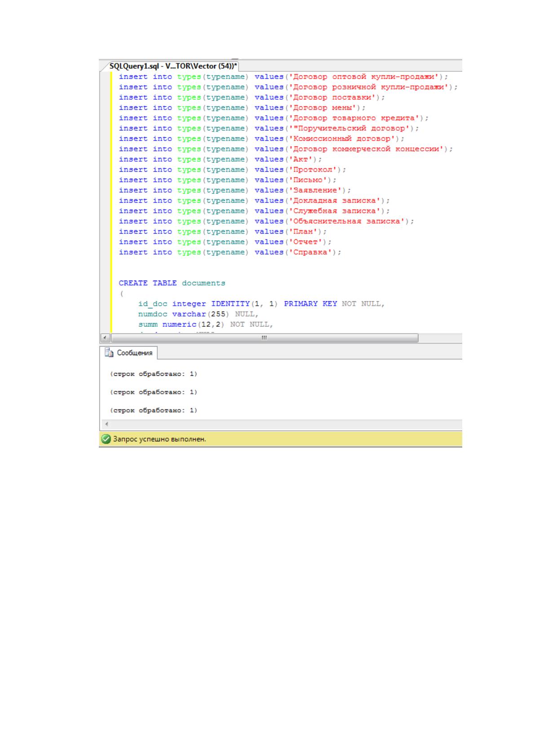The height and width of the screenshot is (756, 535).
Task: Click the first 'строк обработано: 1' message
Action: (x=154, y=374)
